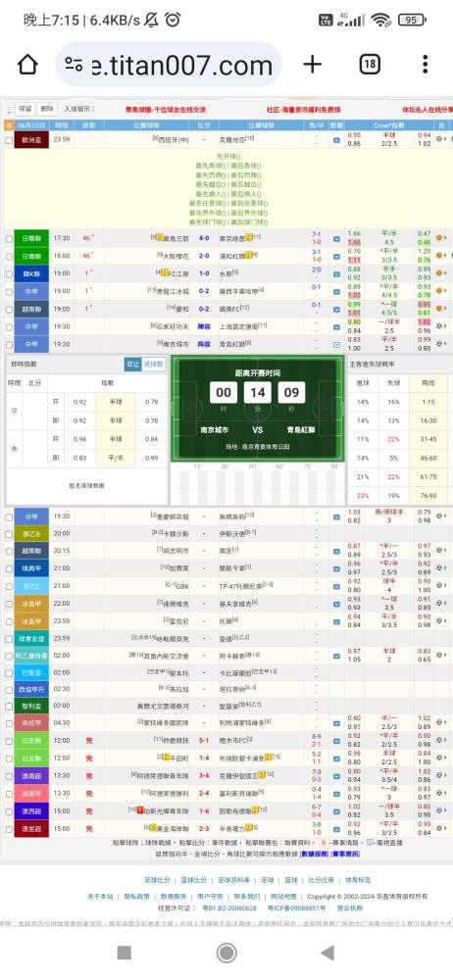Image resolution: width=453 pixels, height=980 pixels.
Task: Click blue data icon in 石家莊功夫 row
Action: [336, 326]
